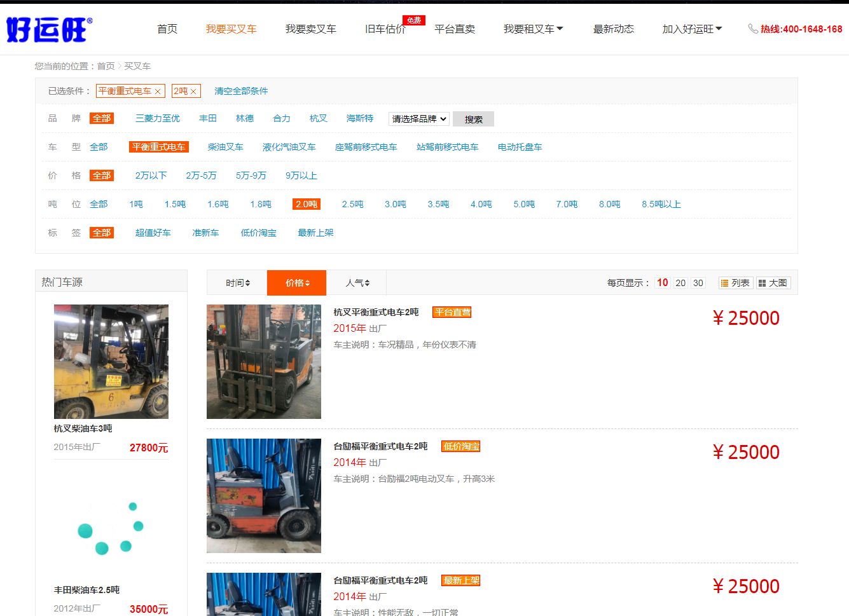Filter price 2万-5万

coord(202,175)
